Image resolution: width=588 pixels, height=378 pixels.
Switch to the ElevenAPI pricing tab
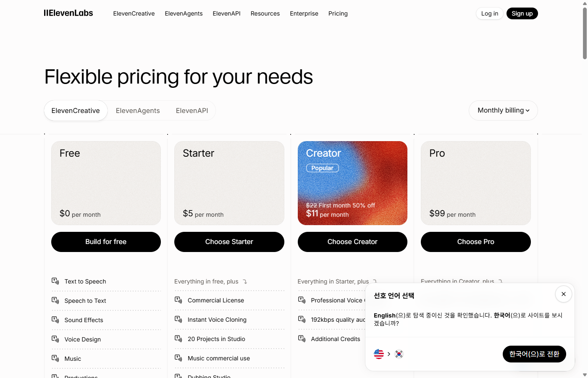[x=192, y=110]
